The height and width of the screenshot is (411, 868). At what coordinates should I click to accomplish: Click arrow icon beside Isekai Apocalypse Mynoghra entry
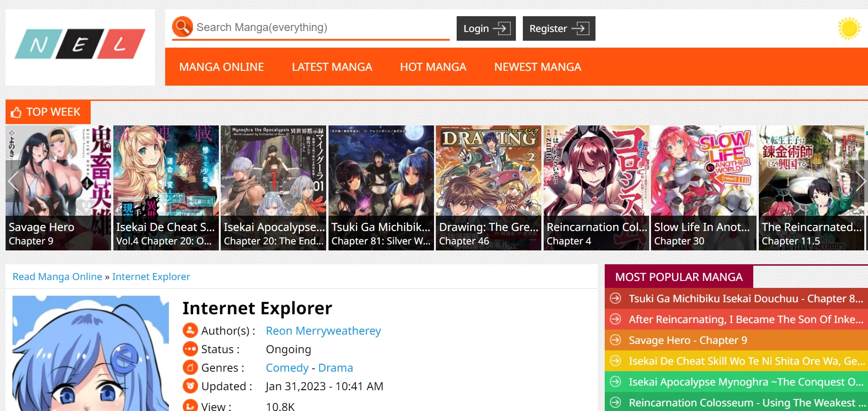tap(615, 382)
